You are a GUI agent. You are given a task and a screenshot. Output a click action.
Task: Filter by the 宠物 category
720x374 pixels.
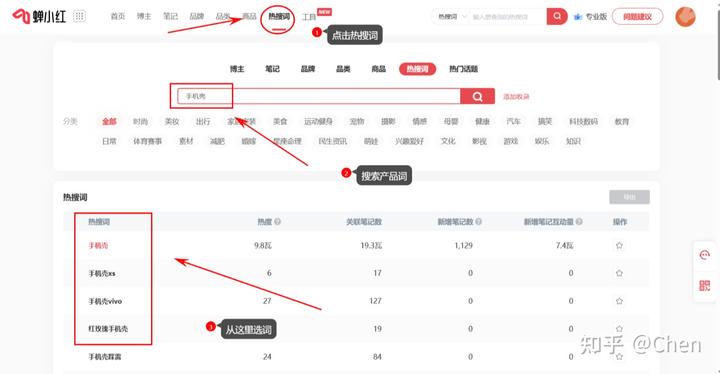pyautogui.click(x=357, y=122)
